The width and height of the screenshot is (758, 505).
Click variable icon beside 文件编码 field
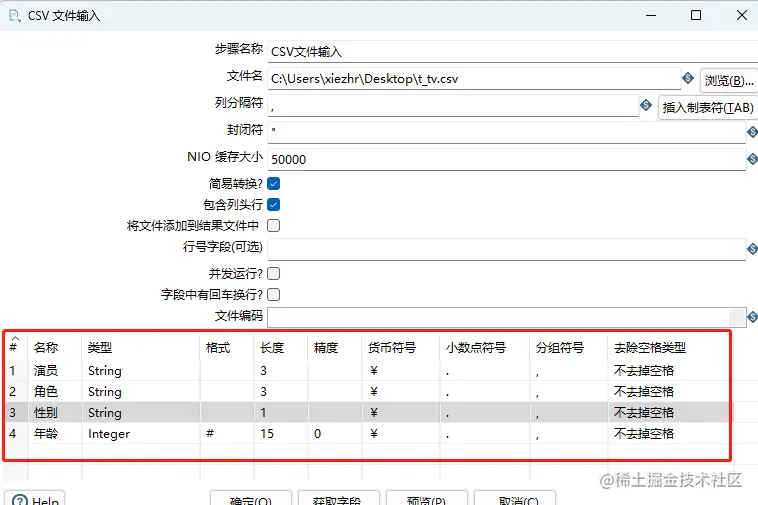click(x=752, y=317)
